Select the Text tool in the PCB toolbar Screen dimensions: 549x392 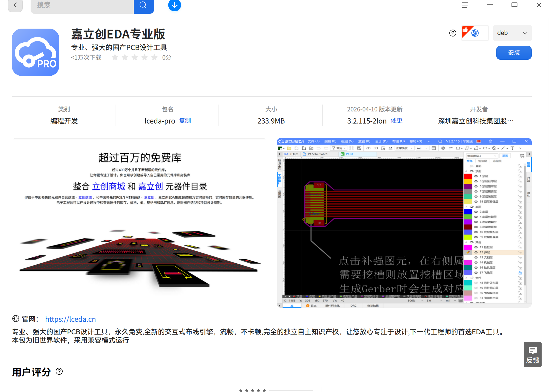pyautogui.click(x=512, y=148)
